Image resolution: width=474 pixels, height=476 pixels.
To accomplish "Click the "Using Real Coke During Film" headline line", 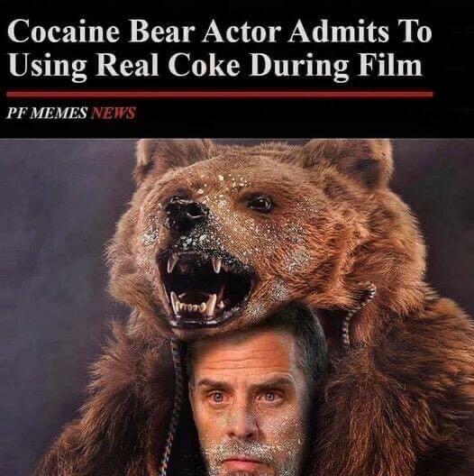I will (215, 66).
